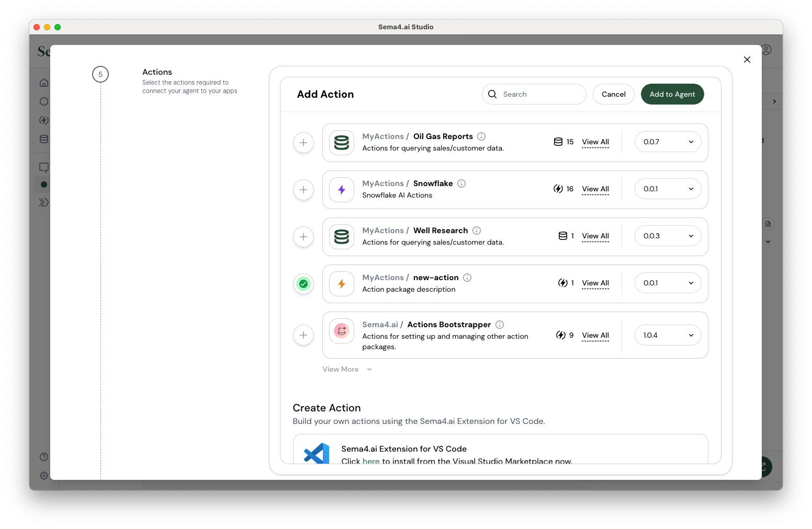Viewport: 812px width, 529px height.
Task: Click the Snowflake purple lightning icon
Action: coord(342,190)
